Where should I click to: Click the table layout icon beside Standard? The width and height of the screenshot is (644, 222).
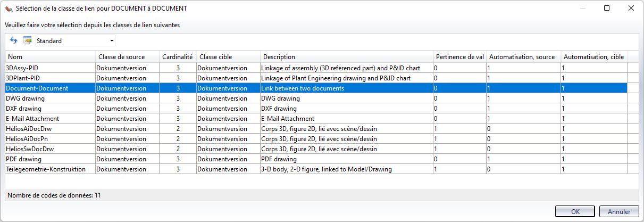coord(28,41)
